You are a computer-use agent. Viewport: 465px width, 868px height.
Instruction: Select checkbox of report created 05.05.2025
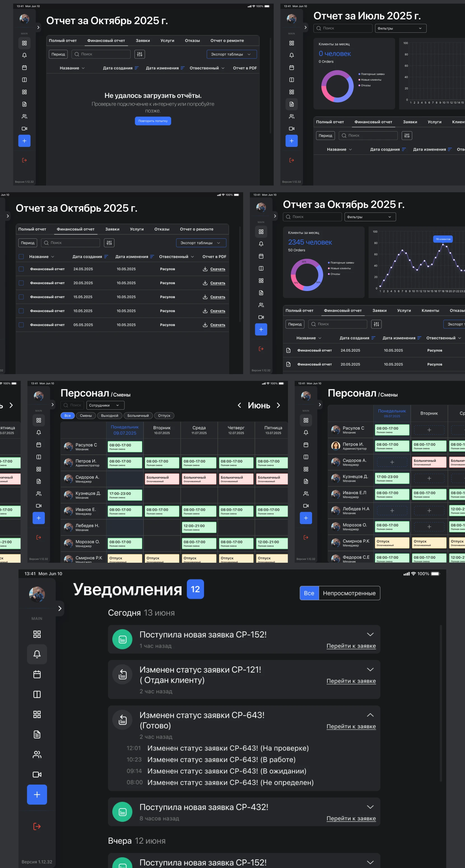[x=21, y=325]
